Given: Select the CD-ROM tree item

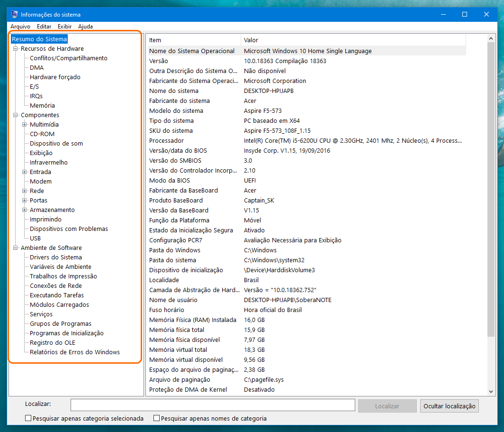Looking at the screenshot, I should [x=42, y=134].
